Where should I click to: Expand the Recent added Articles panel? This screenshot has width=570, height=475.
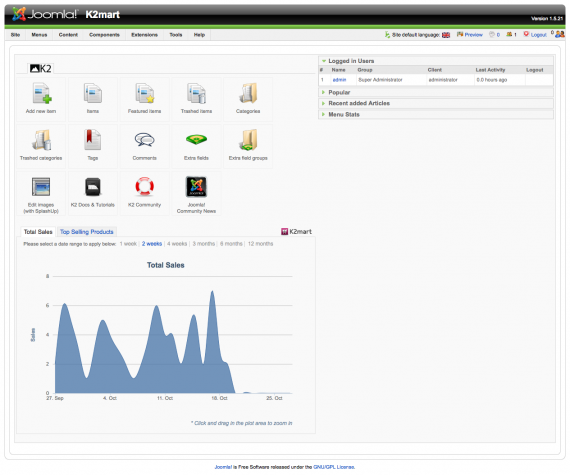point(436,103)
